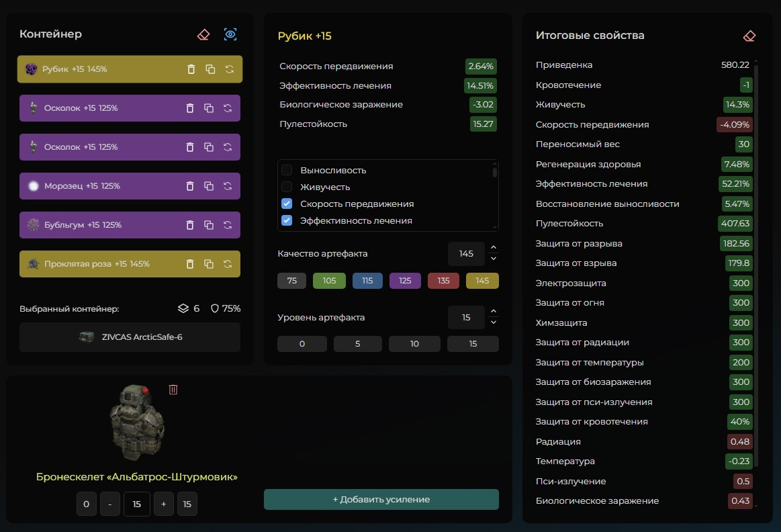The image size is (781, 532).
Task: Uncheck Эффективность лечения checkbox
Action: click(x=287, y=220)
